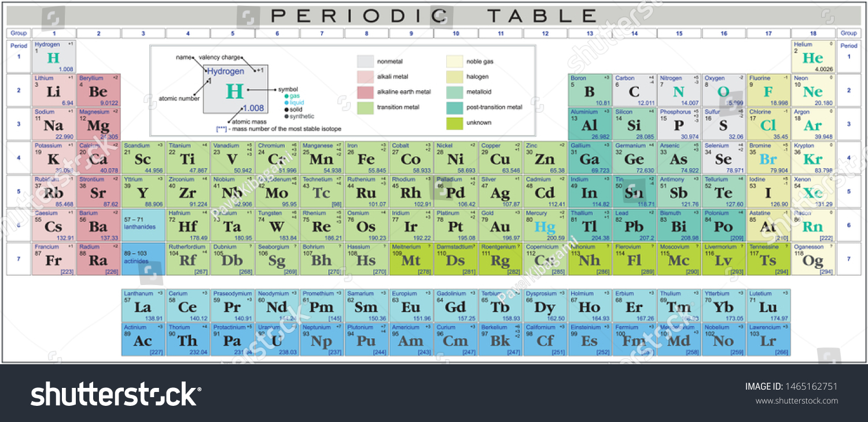Click the Image ID 1465162751 text
The image size is (868, 422).
[x=791, y=387]
